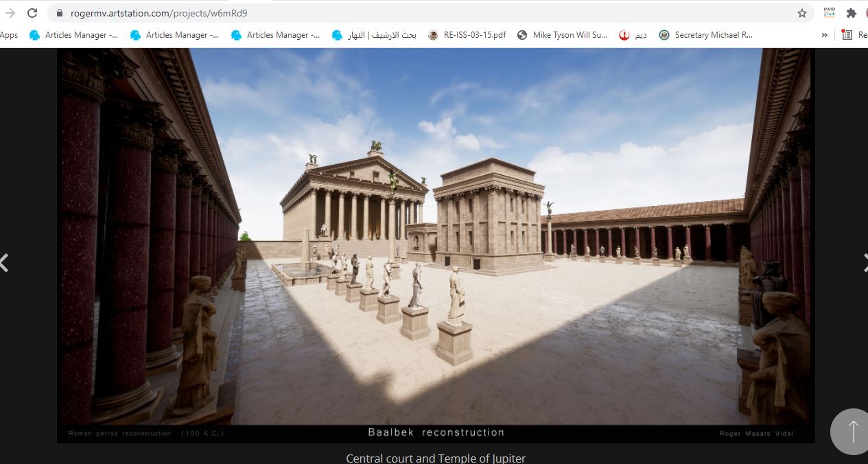Open the RE-ISS-03-15.pdf bookmark

(467, 35)
